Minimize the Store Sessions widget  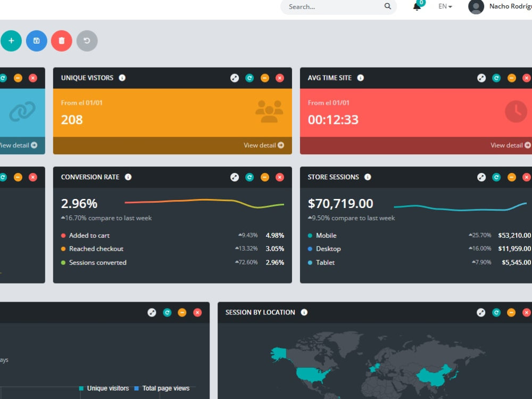click(x=512, y=177)
